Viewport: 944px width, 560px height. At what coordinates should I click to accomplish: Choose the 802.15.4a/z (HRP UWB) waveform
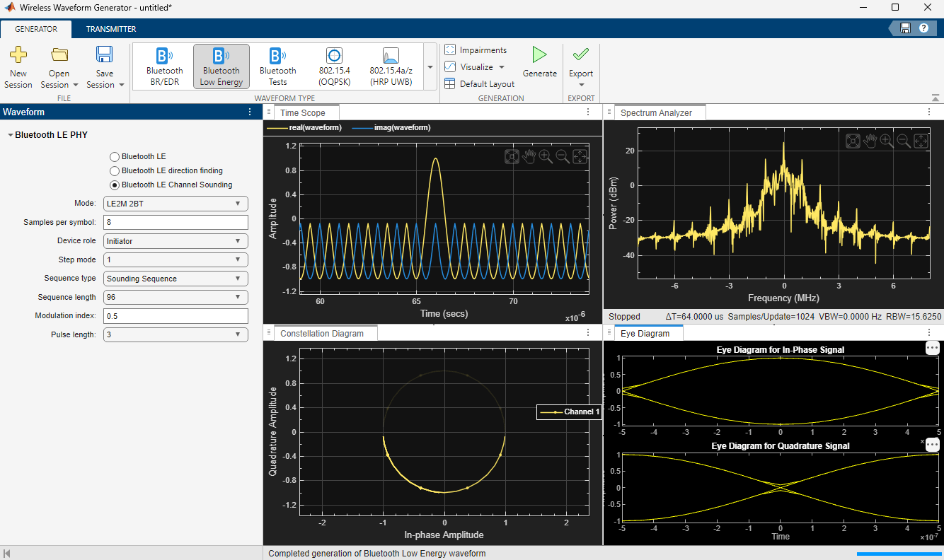[x=390, y=66]
